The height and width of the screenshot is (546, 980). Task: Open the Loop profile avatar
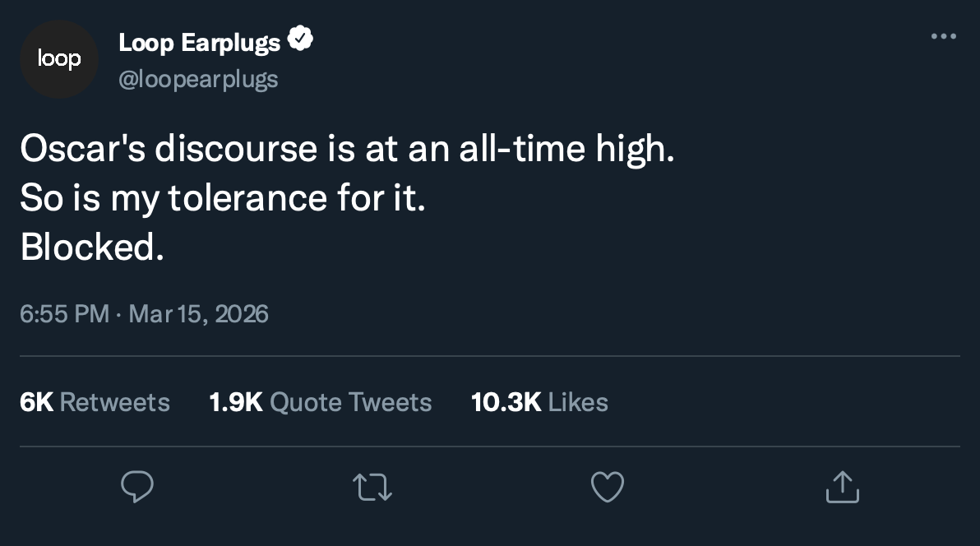pyautogui.click(x=59, y=59)
